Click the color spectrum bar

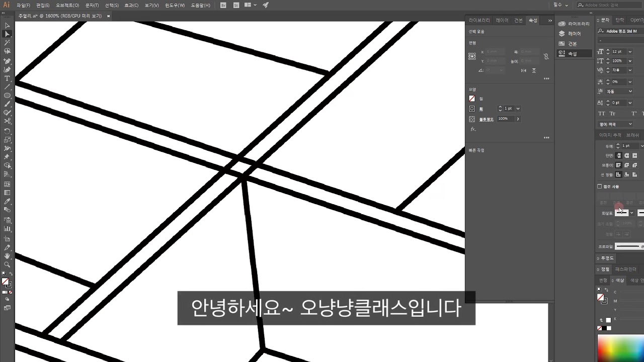pyautogui.click(x=620, y=349)
